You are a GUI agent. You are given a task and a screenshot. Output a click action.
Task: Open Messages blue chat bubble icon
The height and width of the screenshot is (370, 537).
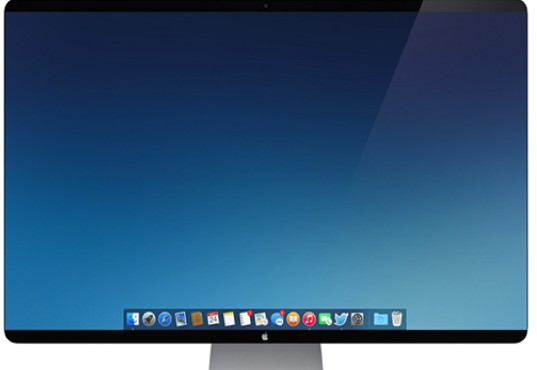[277, 319]
